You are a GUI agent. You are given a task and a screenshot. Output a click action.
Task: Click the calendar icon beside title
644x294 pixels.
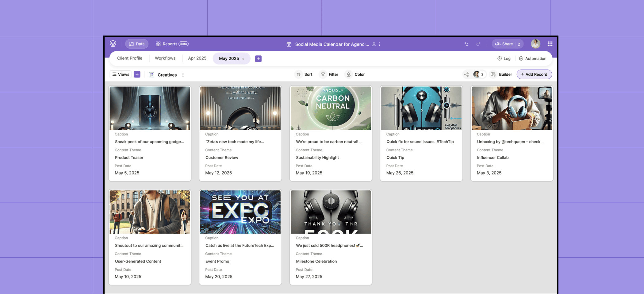click(x=289, y=44)
